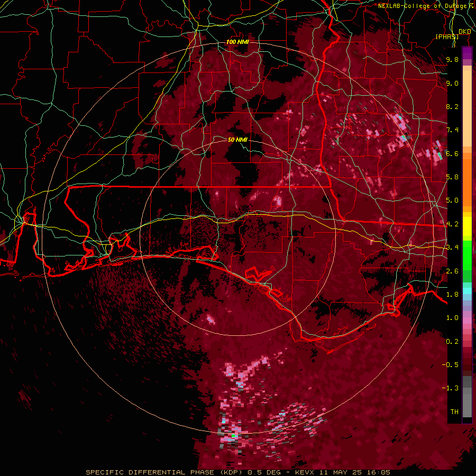Click the SPECIFIC DIFFERENTIAL PHASE (KDP) caption

click(164, 472)
